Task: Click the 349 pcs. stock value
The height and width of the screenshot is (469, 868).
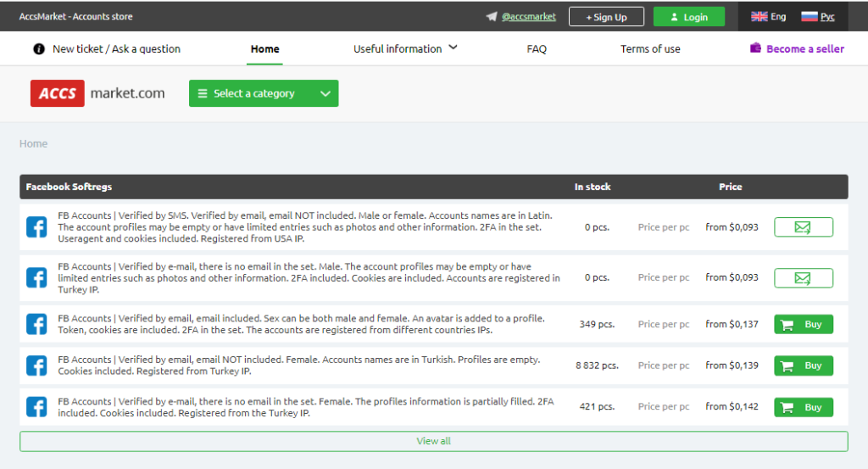Action: pyautogui.click(x=597, y=324)
